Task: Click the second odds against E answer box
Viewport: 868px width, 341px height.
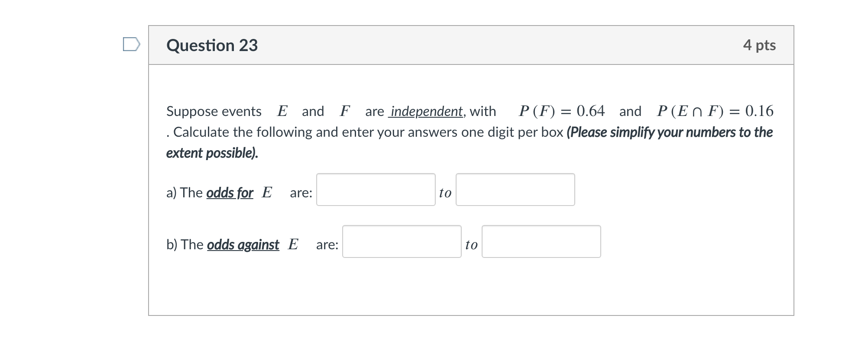Action: click(541, 242)
